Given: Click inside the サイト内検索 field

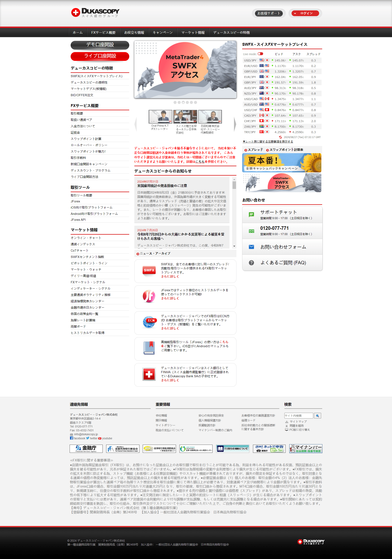Looking at the screenshot, I should [298, 416].
